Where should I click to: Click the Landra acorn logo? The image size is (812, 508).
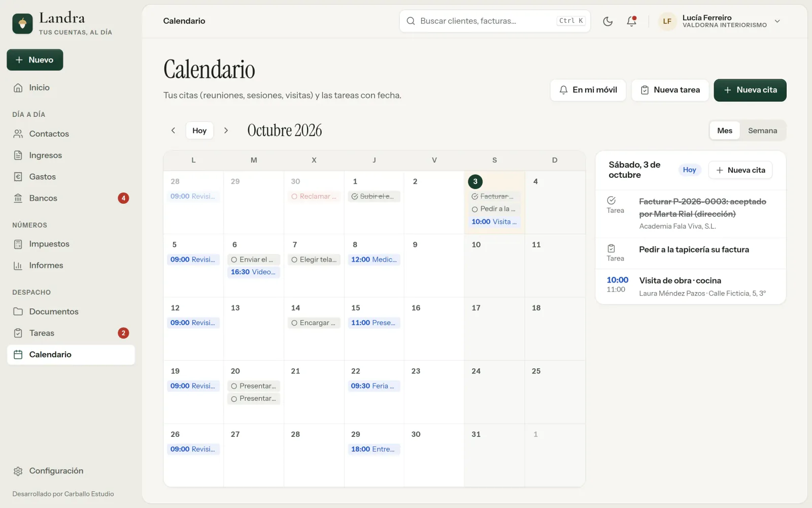pyautogui.click(x=22, y=23)
